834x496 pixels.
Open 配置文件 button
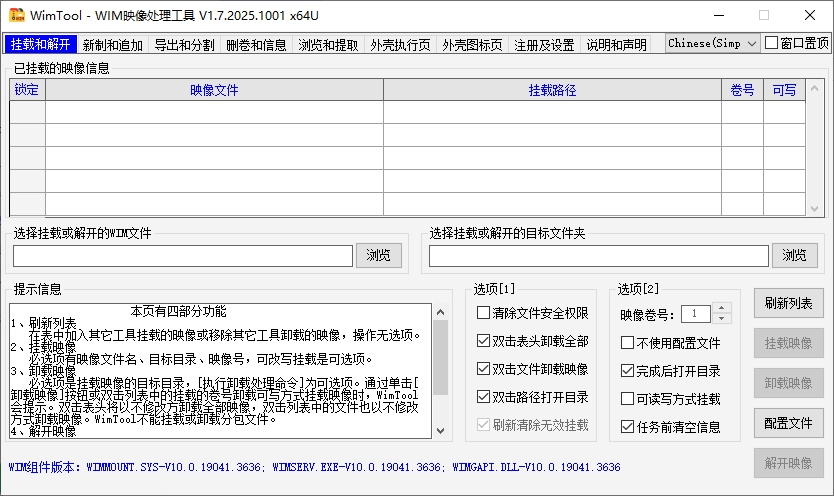tap(788, 423)
